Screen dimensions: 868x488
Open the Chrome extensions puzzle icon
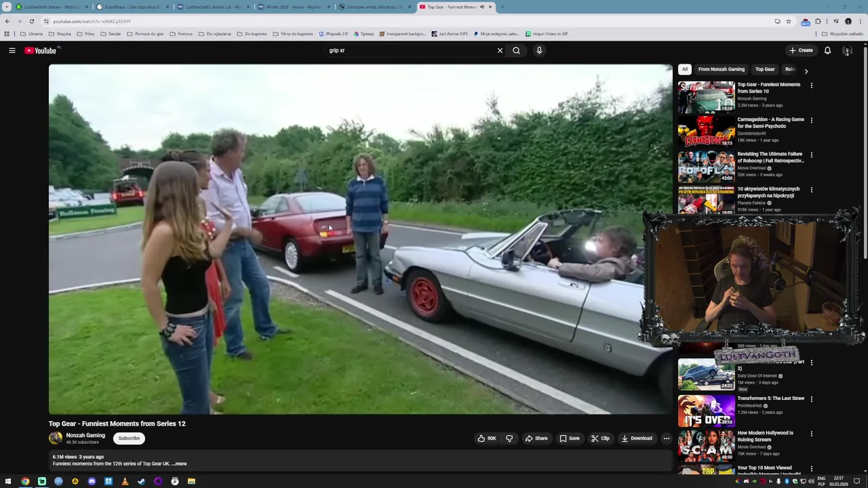[x=818, y=21]
